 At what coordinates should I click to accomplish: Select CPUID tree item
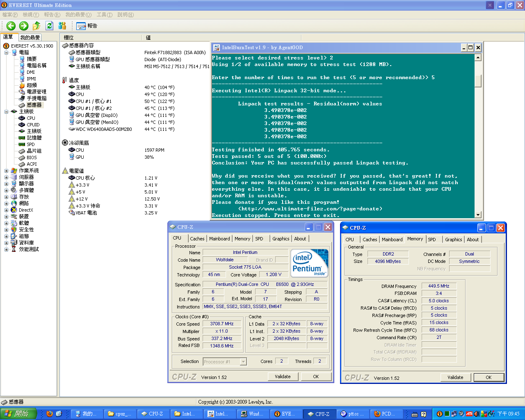tap(33, 125)
